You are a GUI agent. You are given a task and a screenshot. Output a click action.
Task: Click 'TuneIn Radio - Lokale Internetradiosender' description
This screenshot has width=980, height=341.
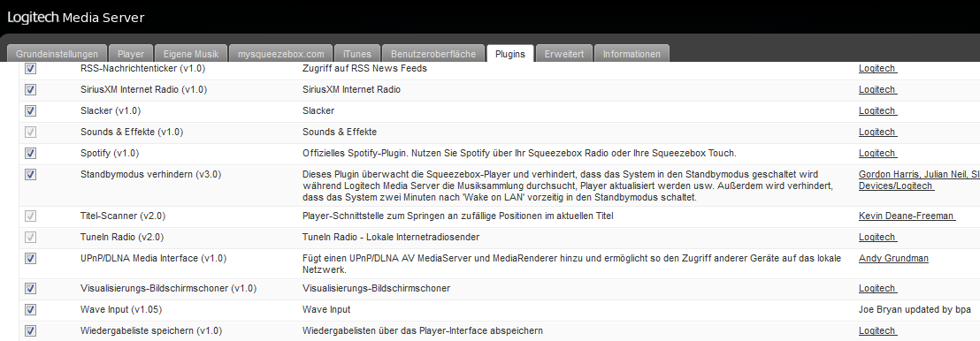[391, 237]
